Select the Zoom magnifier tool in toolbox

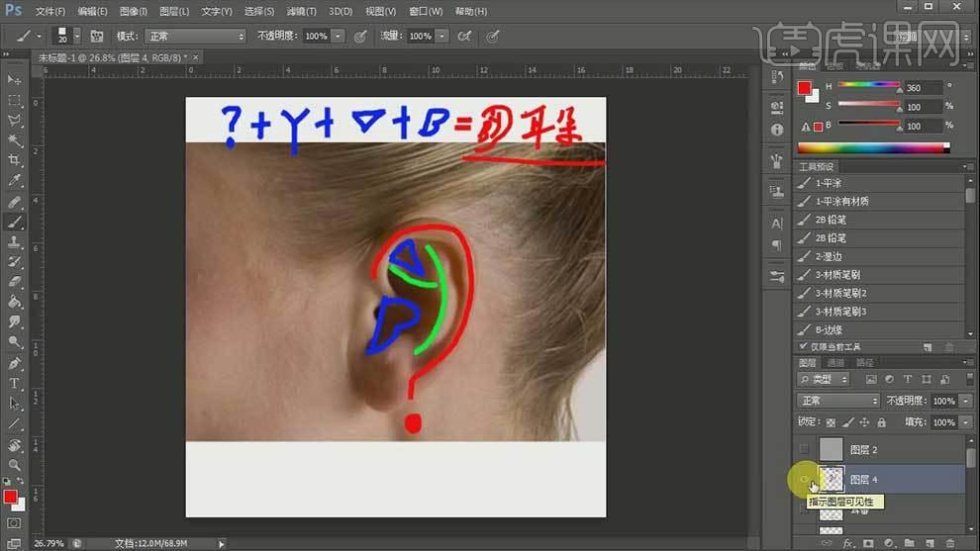tap(14, 465)
